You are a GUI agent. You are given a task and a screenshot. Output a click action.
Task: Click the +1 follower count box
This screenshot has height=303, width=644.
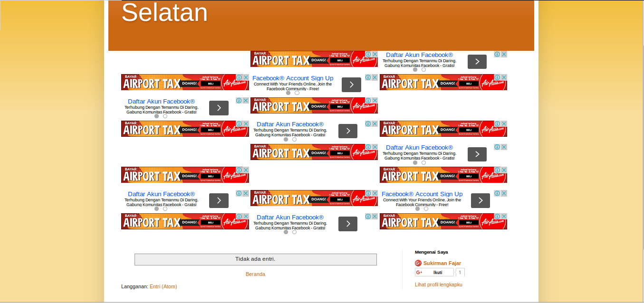pos(460,272)
